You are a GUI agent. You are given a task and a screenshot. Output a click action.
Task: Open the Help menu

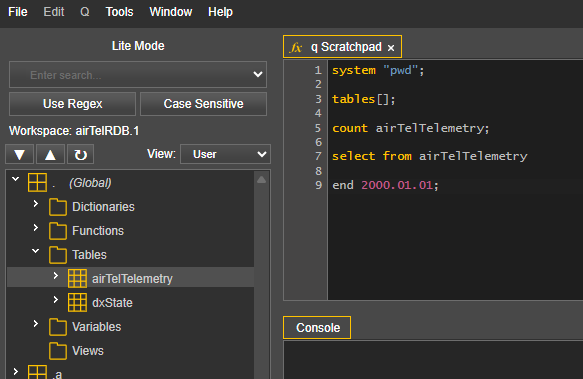[x=220, y=12]
